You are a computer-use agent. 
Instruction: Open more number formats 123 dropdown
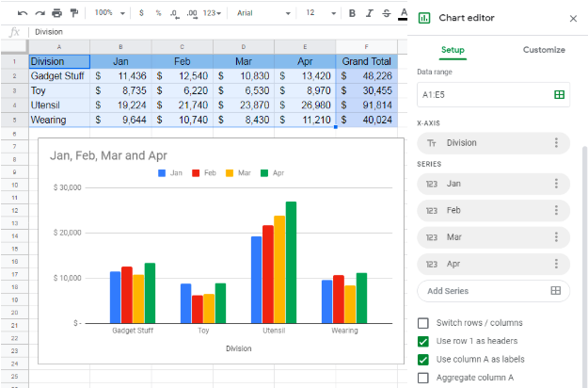(x=212, y=13)
